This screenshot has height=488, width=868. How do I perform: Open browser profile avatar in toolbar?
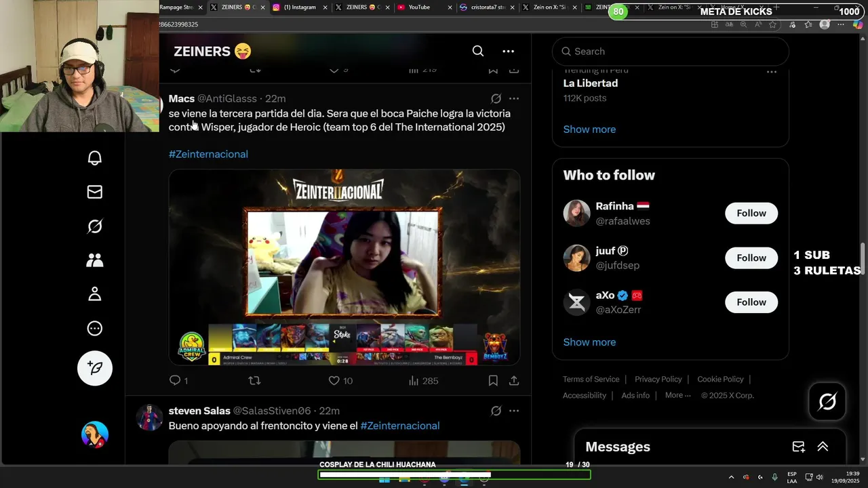point(825,24)
